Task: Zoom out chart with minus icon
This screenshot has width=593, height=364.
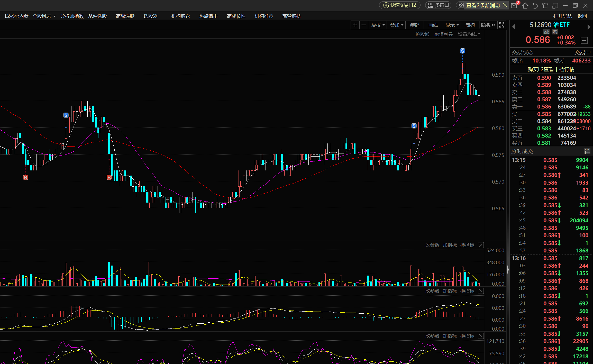Action: click(364, 25)
